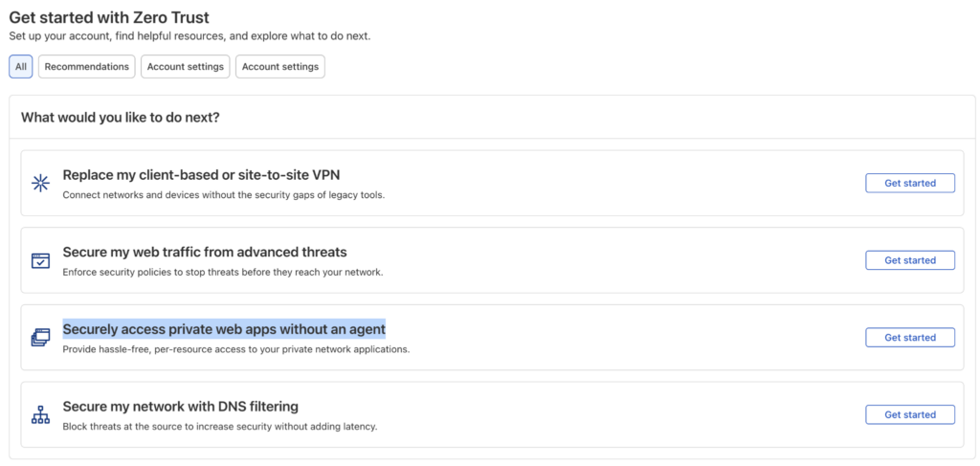Viewport: 980px width, 466px height.
Task: Click the highlighted "Securely access private web apps" heading
Action: [x=224, y=329]
